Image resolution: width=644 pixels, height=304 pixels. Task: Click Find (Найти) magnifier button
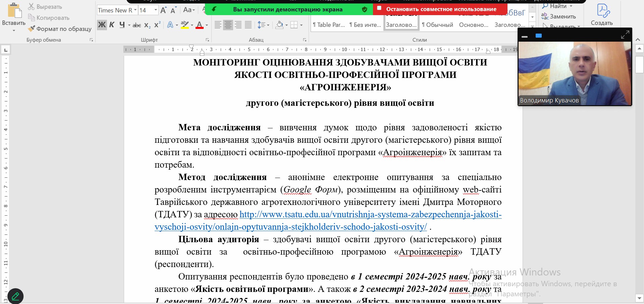click(x=554, y=6)
